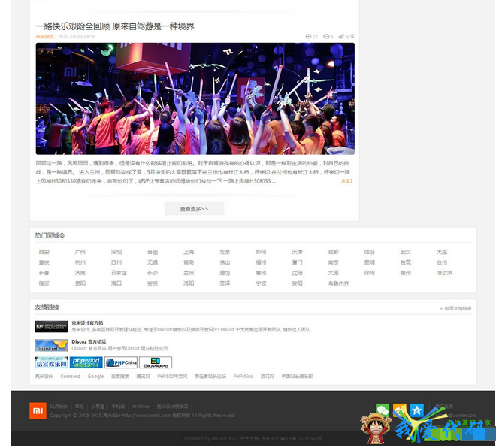Screen dimensions: 499x448
Task: Click 站点统计 in the footer
Action: pos(59,407)
